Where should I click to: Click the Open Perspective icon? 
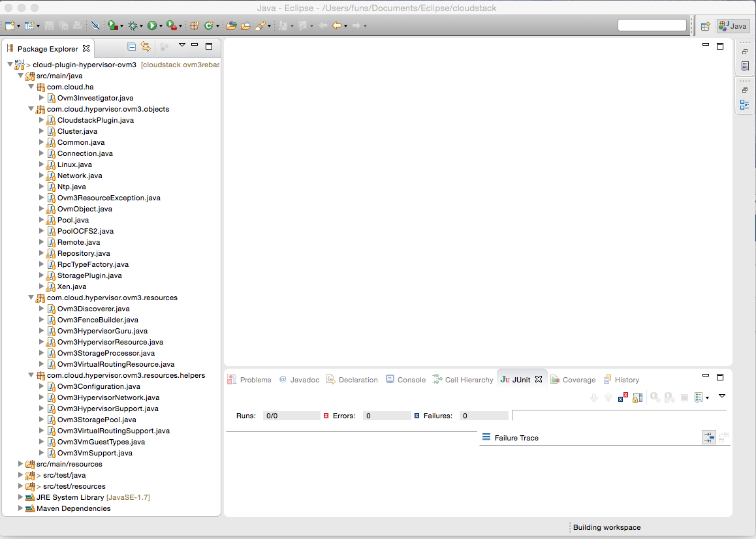[705, 26]
